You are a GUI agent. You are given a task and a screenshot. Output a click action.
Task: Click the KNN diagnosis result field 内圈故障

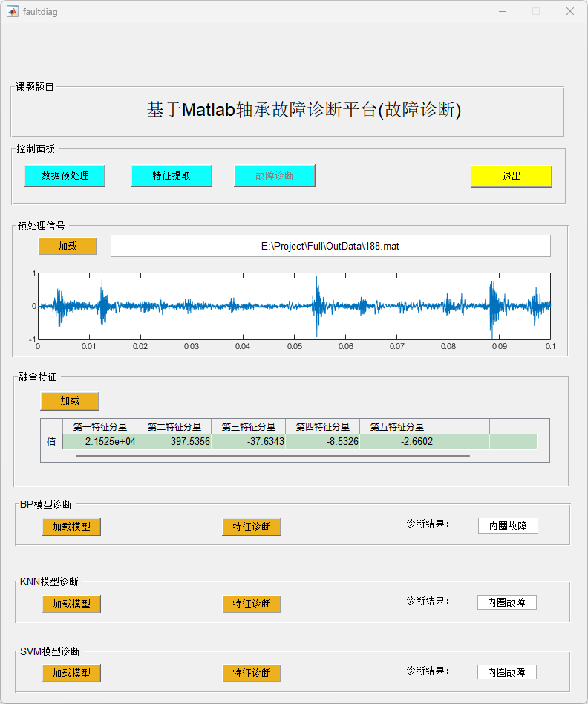pyautogui.click(x=507, y=602)
